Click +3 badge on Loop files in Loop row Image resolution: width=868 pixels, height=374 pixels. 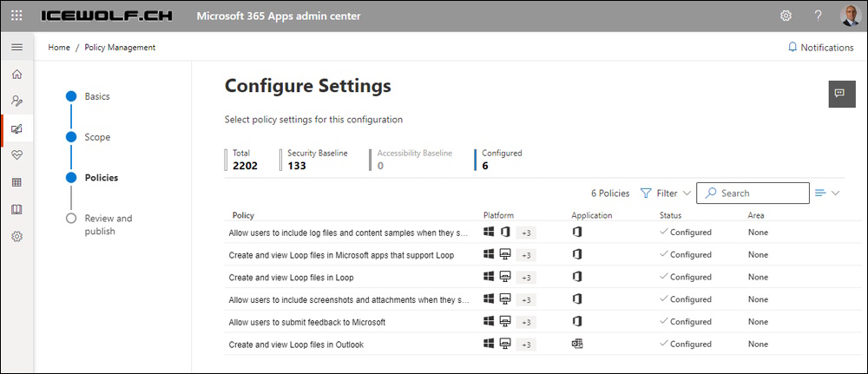(x=526, y=278)
